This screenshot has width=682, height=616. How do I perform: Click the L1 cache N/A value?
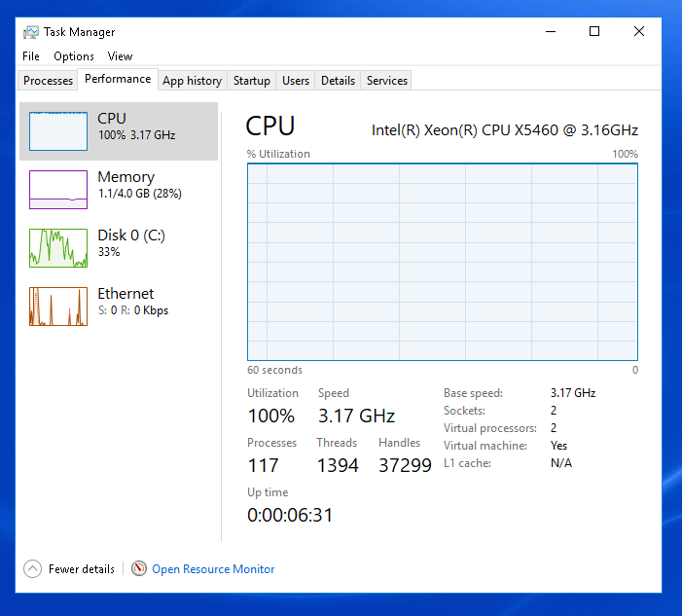[x=561, y=463]
